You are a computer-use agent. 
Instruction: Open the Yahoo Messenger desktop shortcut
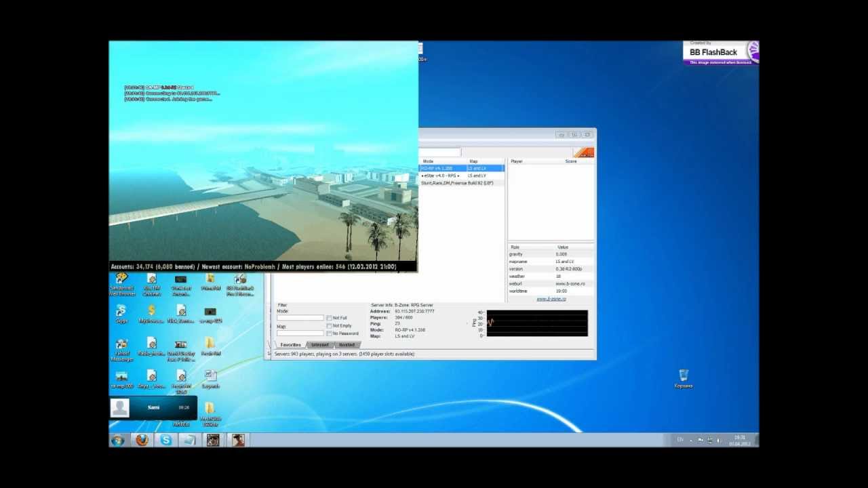tap(121, 349)
